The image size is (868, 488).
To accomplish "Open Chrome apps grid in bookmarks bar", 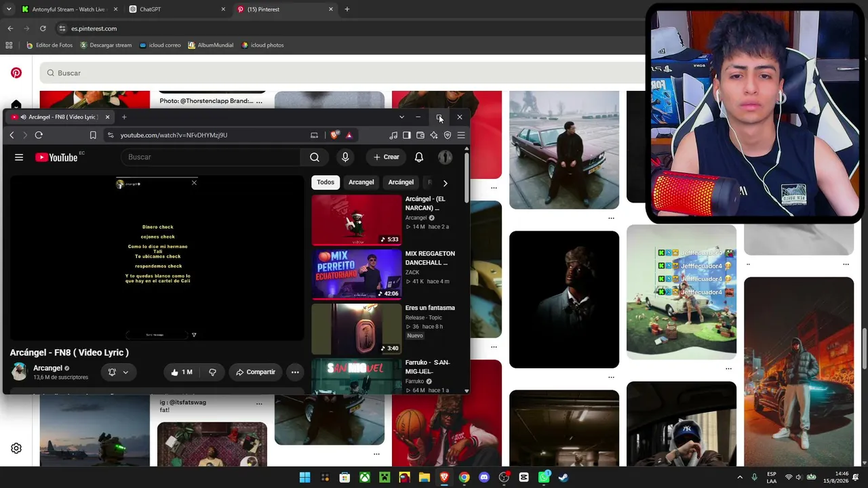I will click(9, 45).
